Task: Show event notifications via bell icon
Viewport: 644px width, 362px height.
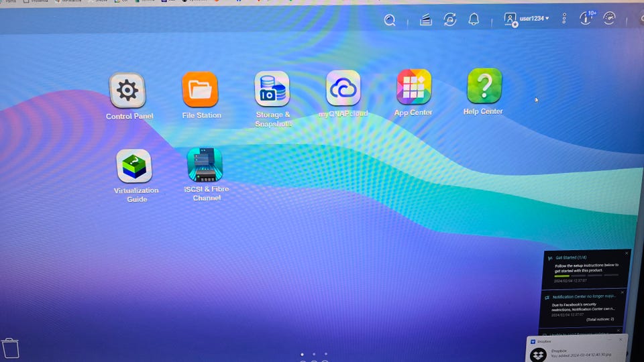Action: 474,19
